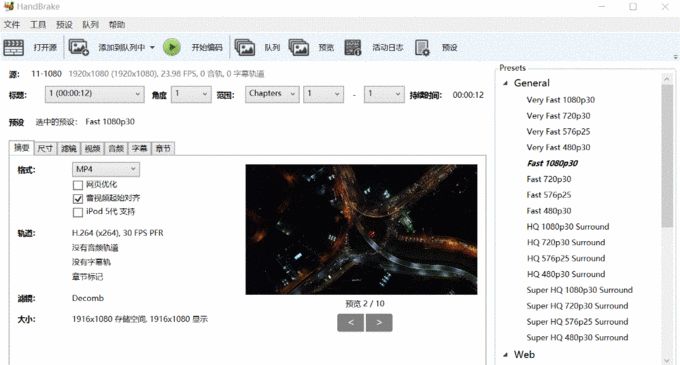The height and width of the screenshot is (365, 680).
Task: Collapse the Web presets group
Action: [x=505, y=355]
